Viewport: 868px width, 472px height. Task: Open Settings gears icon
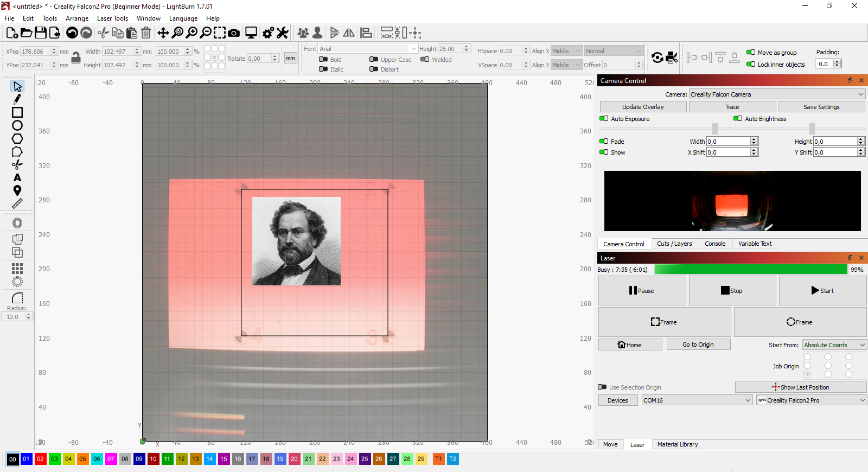[x=268, y=33]
